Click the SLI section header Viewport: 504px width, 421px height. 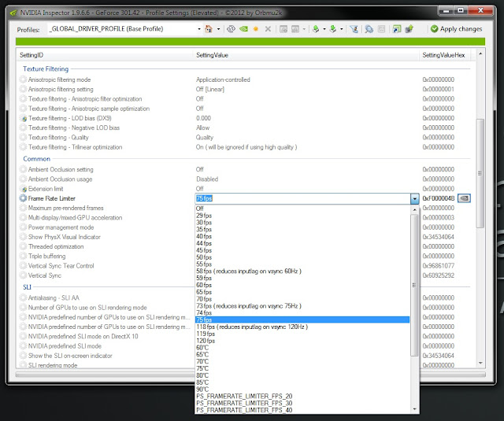(27, 287)
